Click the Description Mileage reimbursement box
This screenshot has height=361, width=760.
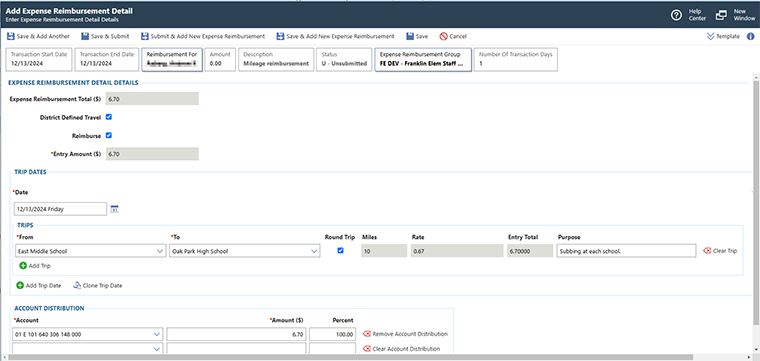click(x=276, y=60)
